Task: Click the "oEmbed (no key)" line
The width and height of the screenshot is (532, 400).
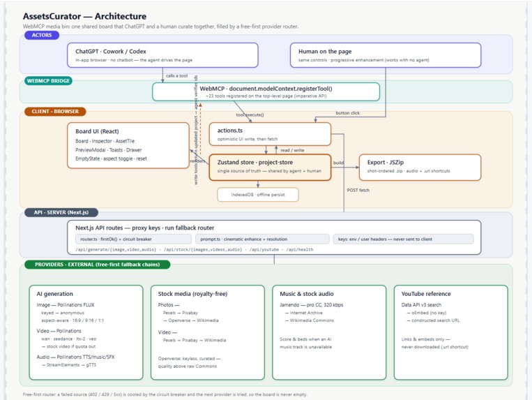Action: [x=426, y=313]
